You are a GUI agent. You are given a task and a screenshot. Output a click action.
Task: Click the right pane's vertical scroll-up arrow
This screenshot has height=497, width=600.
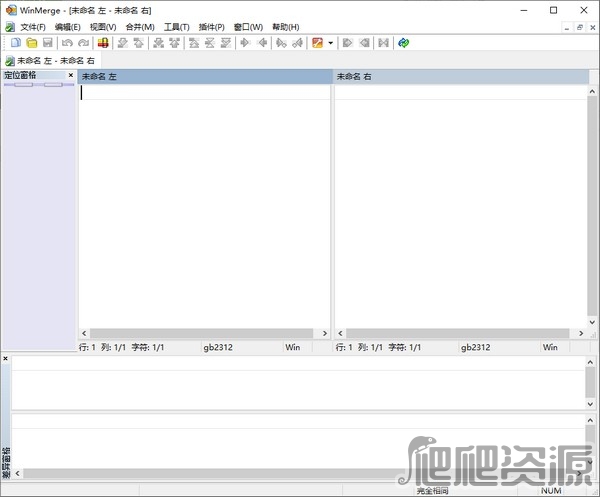(592, 91)
